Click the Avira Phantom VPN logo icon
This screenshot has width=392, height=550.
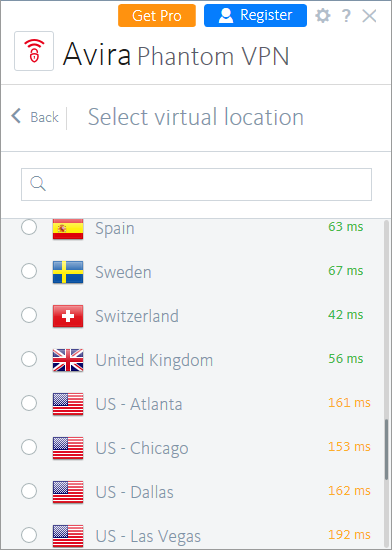pos(34,51)
